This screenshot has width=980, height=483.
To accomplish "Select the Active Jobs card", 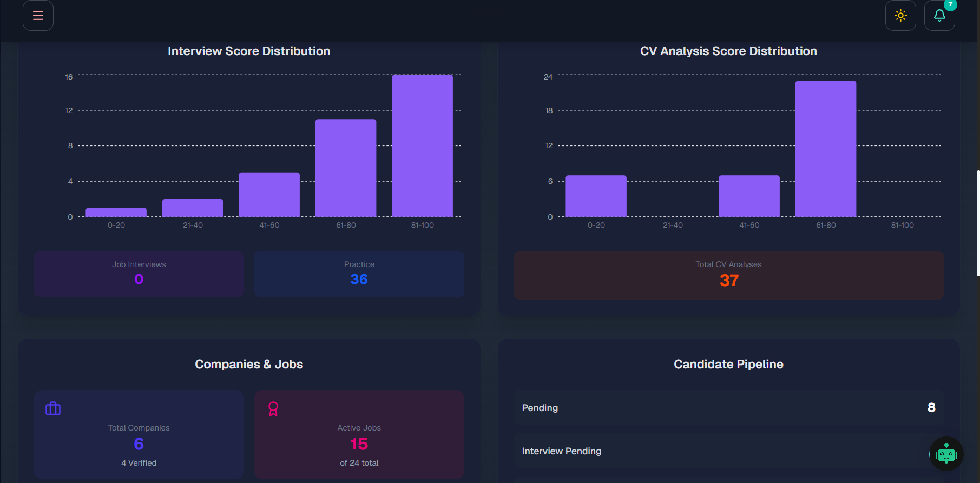I will coord(359,435).
